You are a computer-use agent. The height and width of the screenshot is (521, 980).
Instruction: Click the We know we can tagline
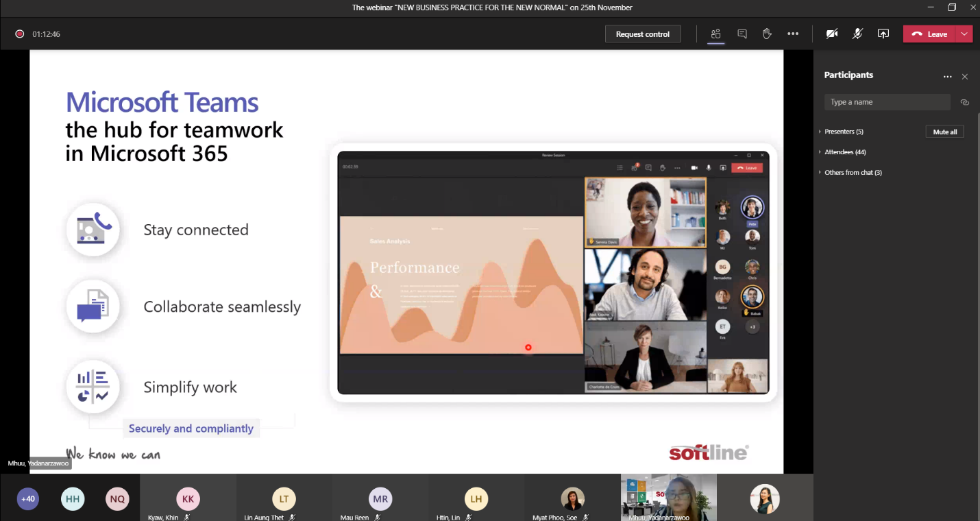tap(113, 453)
